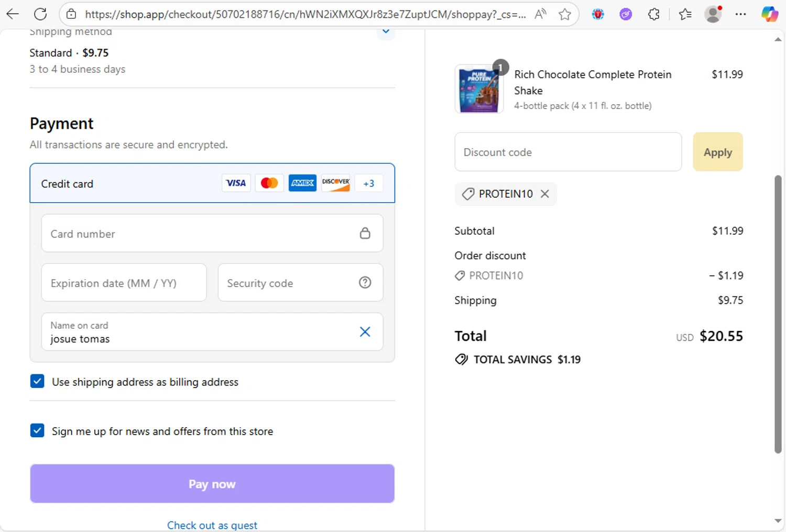The height and width of the screenshot is (532, 786).
Task: Click the USD $20.55 total amount
Action: pyautogui.click(x=709, y=336)
